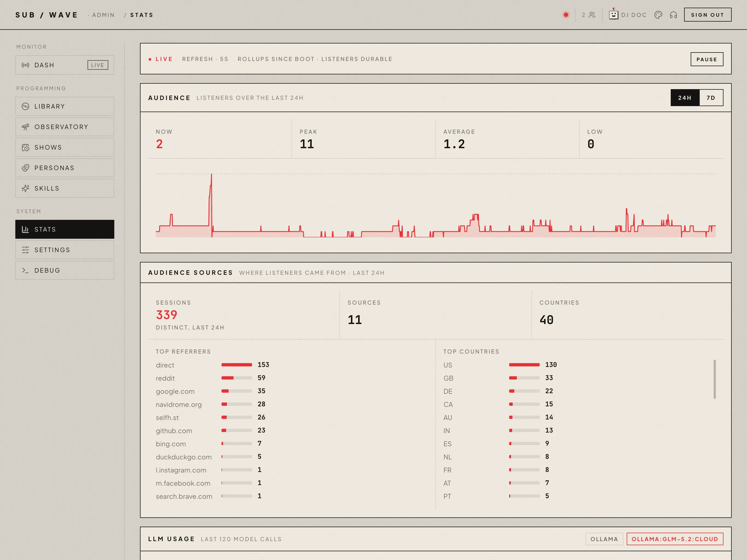
Task: Click the Dash broadcast icon
Action: [x=25, y=65]
